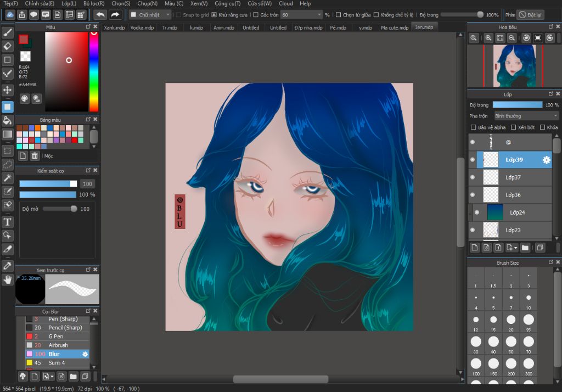The width and height of the screenshot is (562, 392).
Task: Pop out the Màu panel
Action: pos(88,26)
